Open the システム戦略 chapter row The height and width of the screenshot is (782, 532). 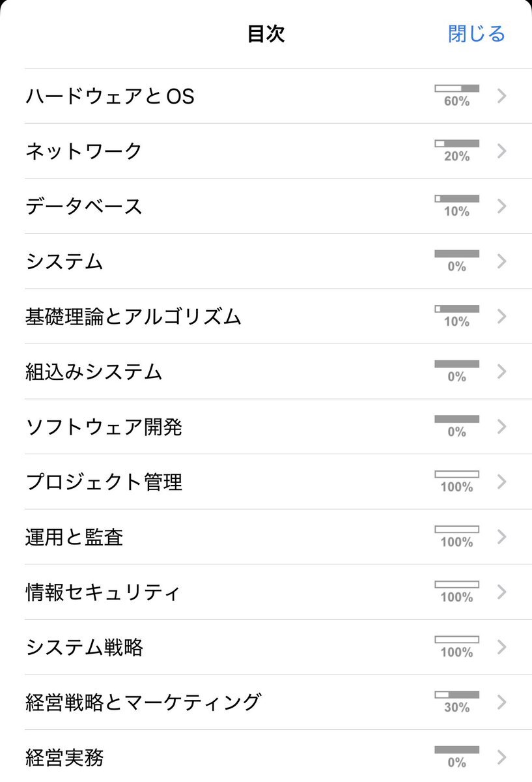click(85, 648)
